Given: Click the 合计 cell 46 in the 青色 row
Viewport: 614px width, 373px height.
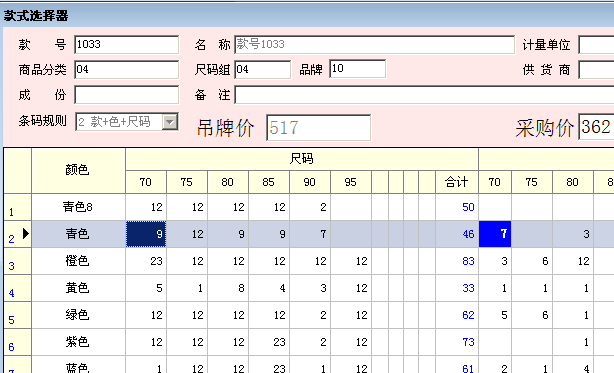Looking at the screenshot, I should pos(457,234).
